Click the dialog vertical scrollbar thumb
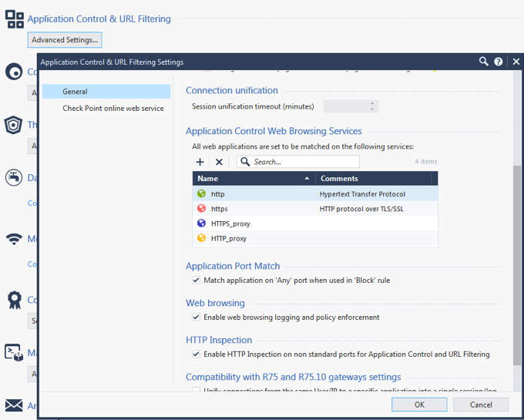Image resolution: width=524 pixels, height=420 pixels. 517,266
